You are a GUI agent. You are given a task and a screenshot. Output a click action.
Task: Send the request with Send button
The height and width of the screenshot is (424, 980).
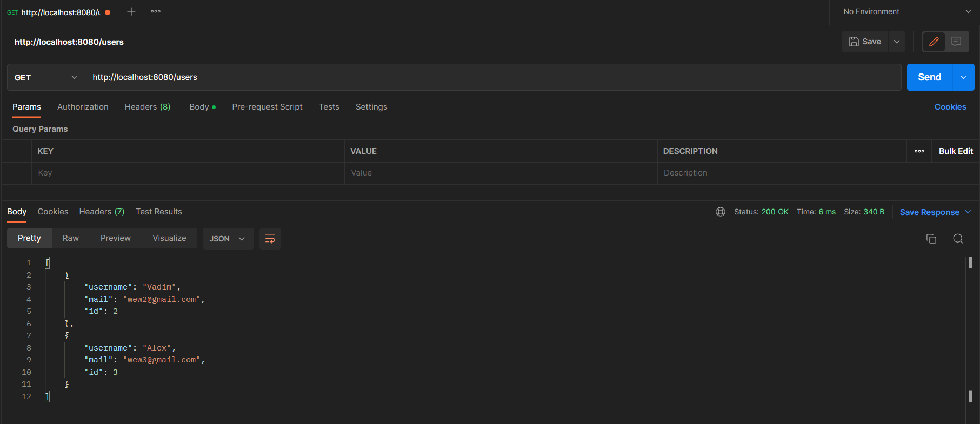coord(929,77)
